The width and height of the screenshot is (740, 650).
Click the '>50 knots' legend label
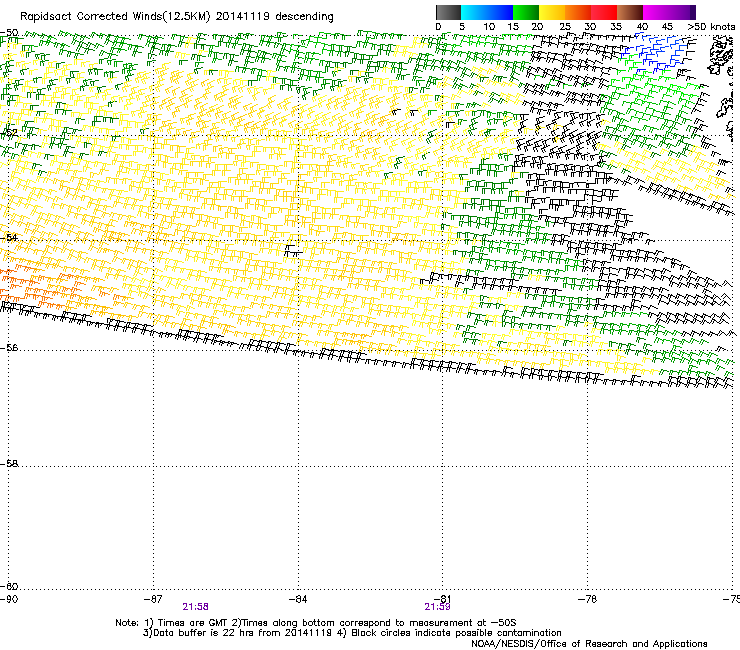coord(711,27)
